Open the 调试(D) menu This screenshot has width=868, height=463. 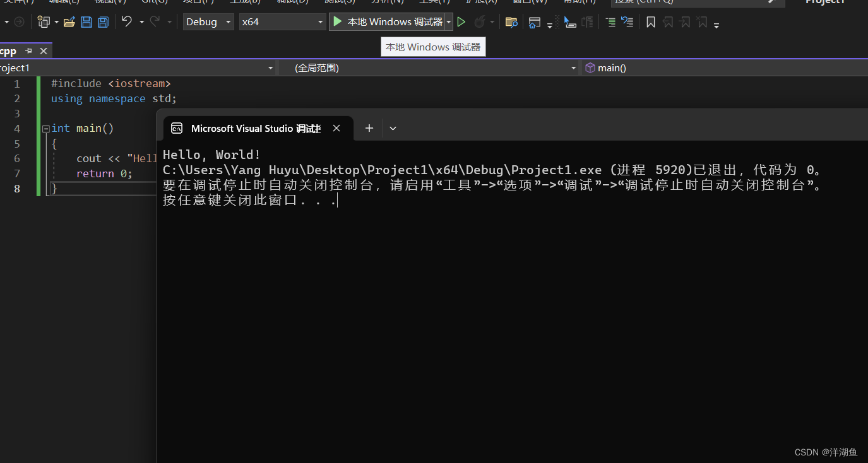pyautogui.click(x=291, y=3)
